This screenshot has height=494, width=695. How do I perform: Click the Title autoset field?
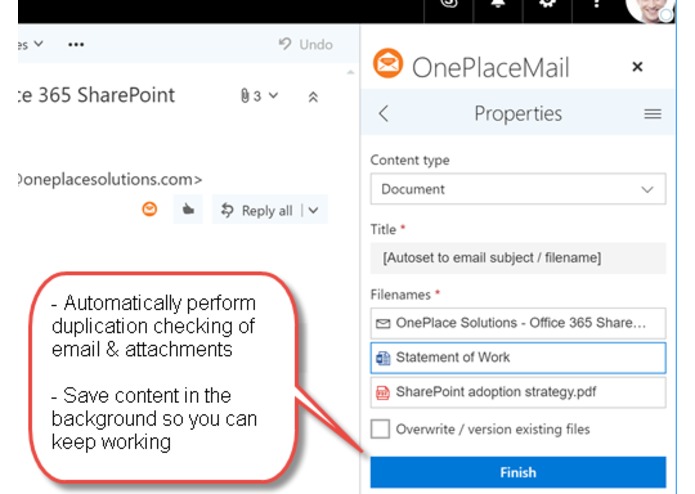click(x=518, y=258)
